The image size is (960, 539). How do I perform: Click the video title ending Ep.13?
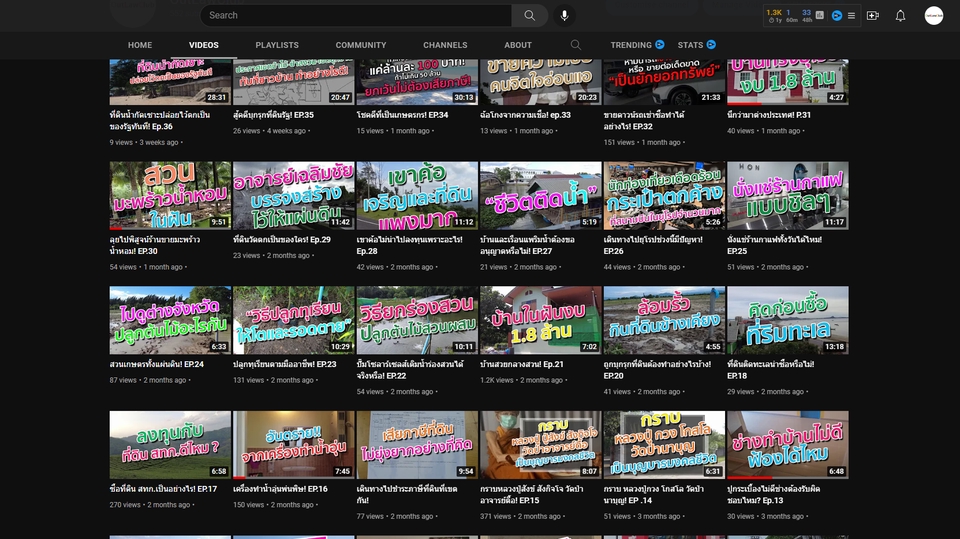point(773,494)
